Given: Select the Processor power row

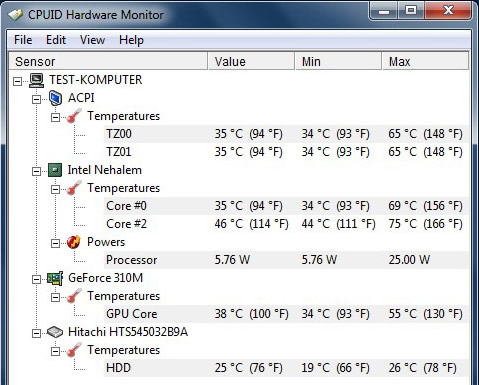Looking at the screenshot, I should click(x=286, y=260).
